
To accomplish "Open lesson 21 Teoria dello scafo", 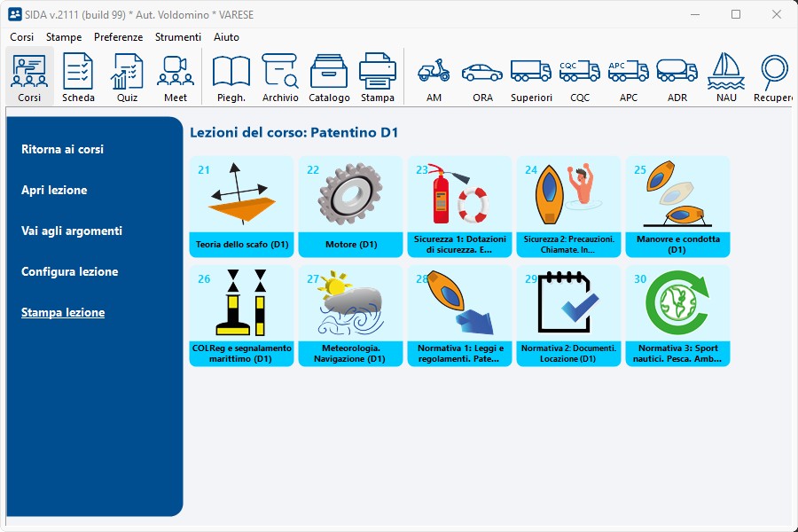I will coord(241,207).
